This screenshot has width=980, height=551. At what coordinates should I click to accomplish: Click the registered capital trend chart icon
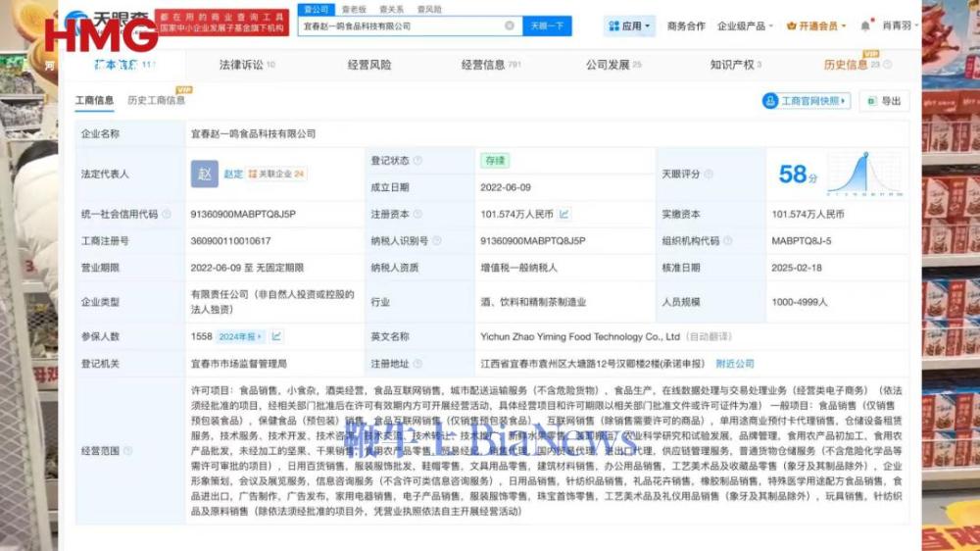[565, 214]
